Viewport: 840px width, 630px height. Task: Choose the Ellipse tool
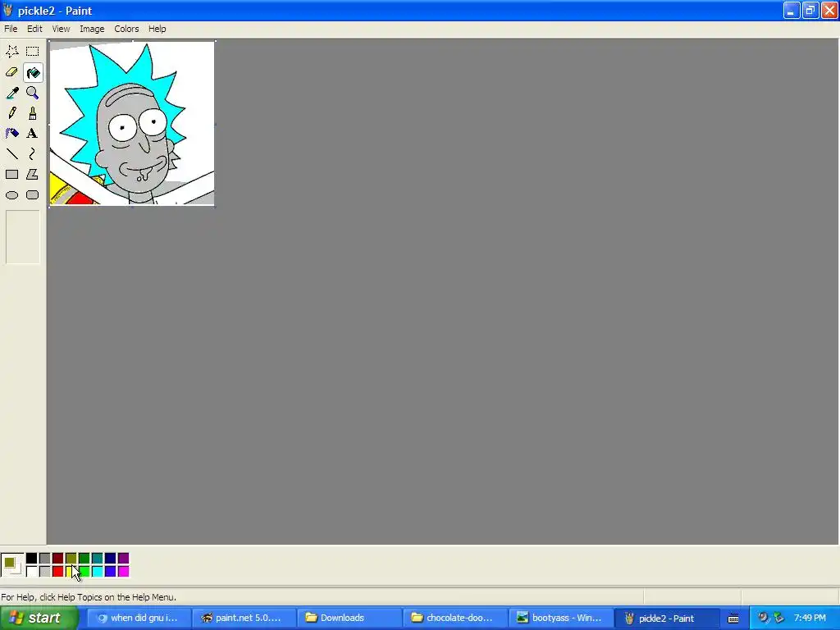click(x=11, y=195)
